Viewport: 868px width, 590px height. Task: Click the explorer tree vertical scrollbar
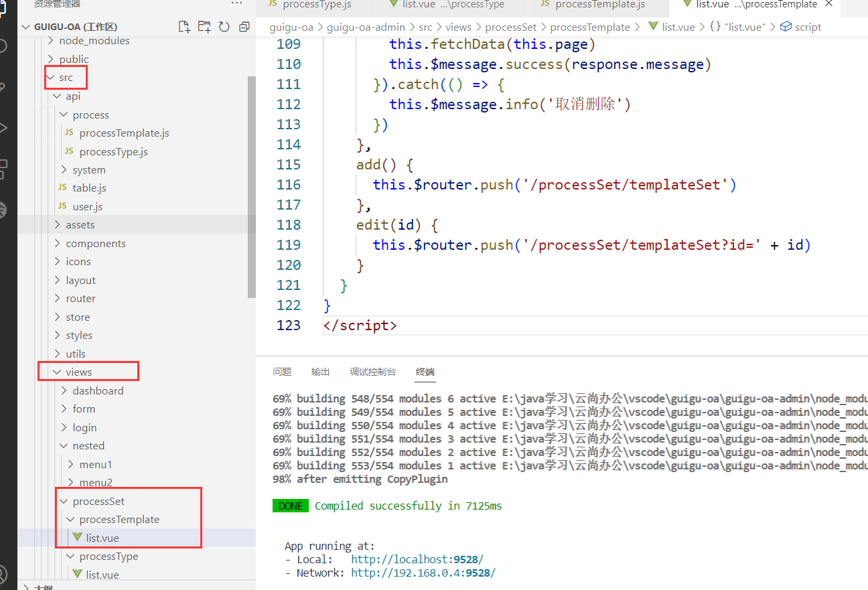pyautogui.click(x=251, y=186)
